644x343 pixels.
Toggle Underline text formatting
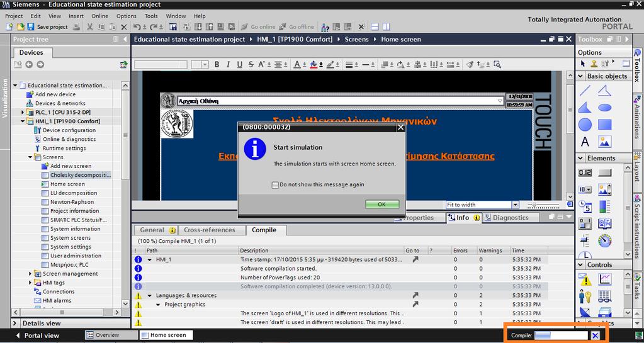coord(239,64)
